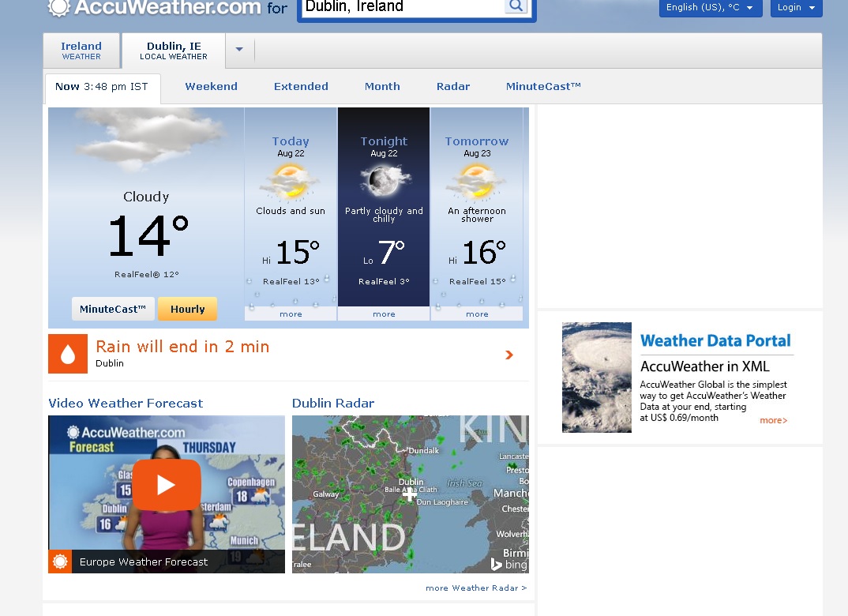Open the Video Weather Forecast heading
This screenshot has width=848, height=616.
point(126,403)
